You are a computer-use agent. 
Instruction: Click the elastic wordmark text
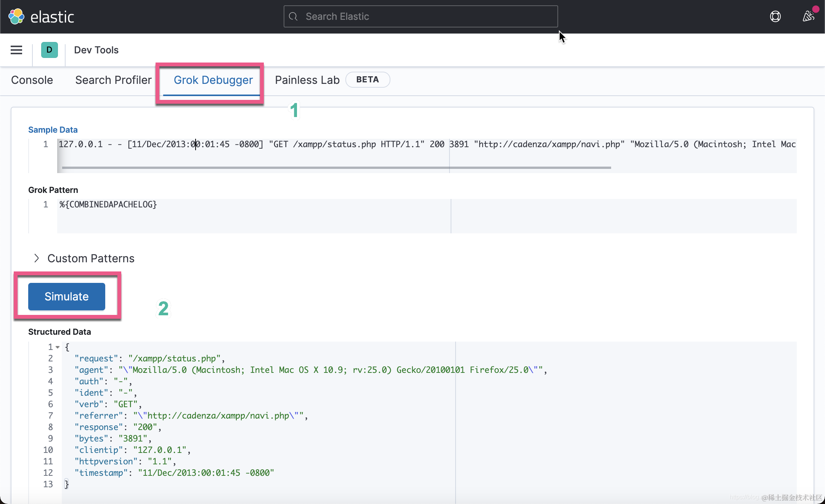point(52,17)
